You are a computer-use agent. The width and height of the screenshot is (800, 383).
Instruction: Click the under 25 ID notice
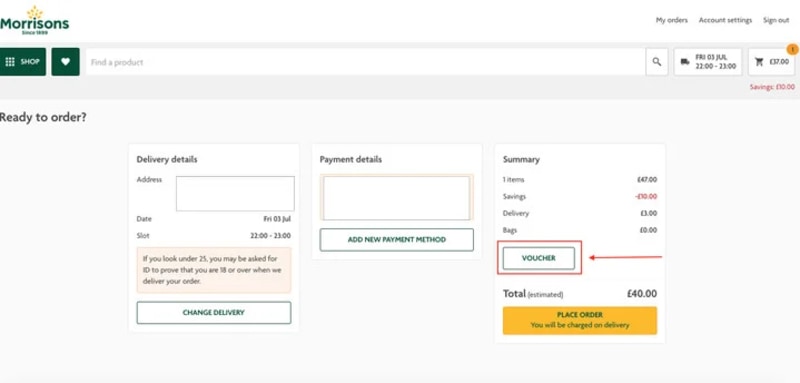(x=214, y=270)
